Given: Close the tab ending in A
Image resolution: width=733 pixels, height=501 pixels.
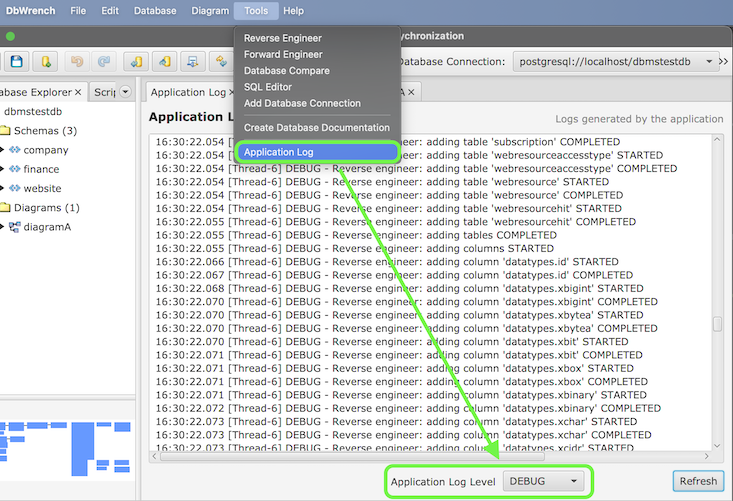Looking at the screenshot, I should pos(411,92).
